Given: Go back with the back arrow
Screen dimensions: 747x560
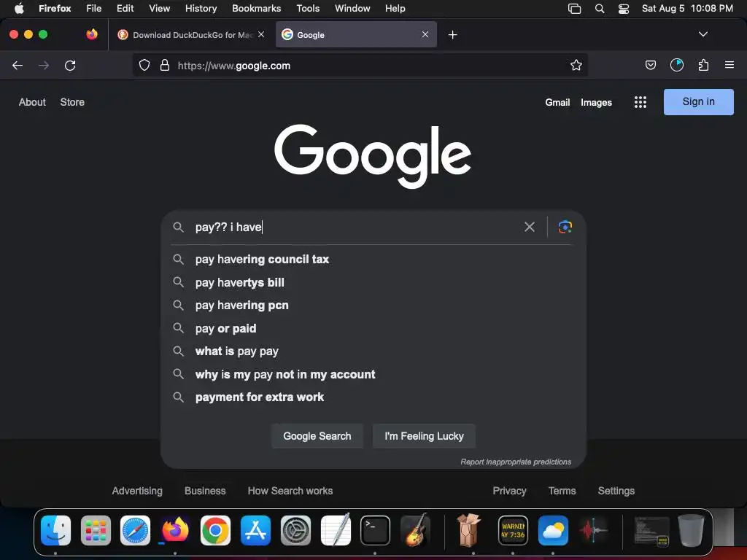Looking at the screenshot, I should (x=18, y=65).
